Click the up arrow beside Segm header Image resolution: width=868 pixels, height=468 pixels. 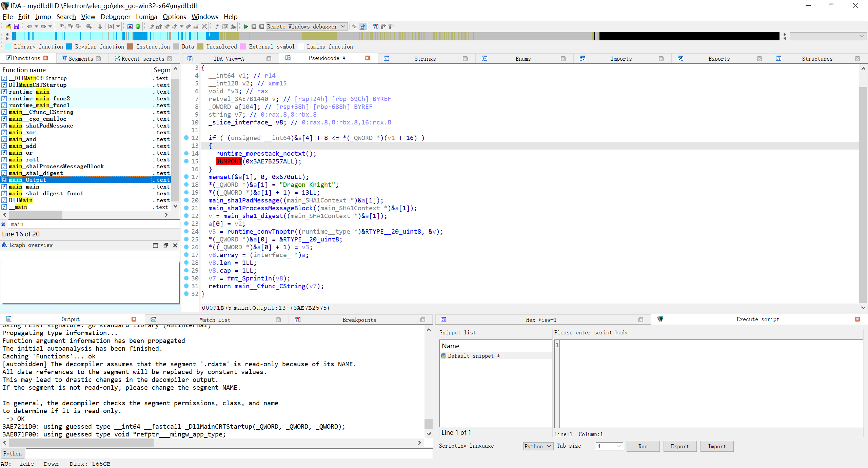click(175, 69)
